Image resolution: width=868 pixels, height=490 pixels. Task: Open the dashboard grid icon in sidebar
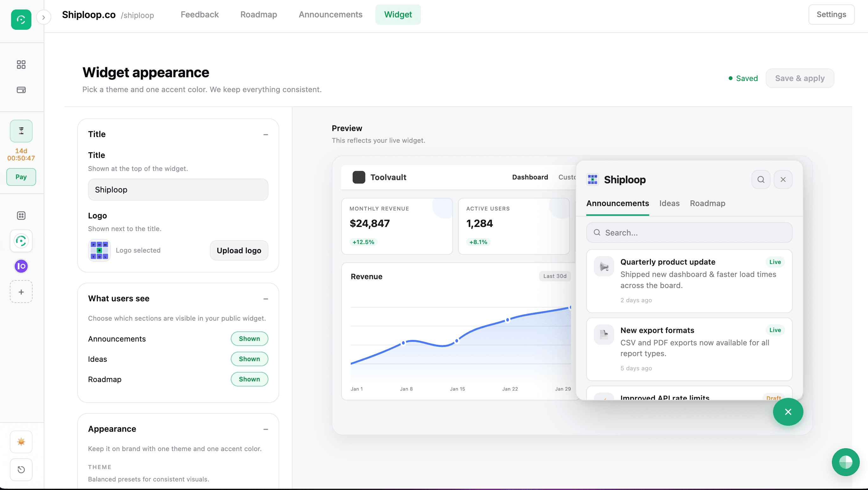click(21, 64)
